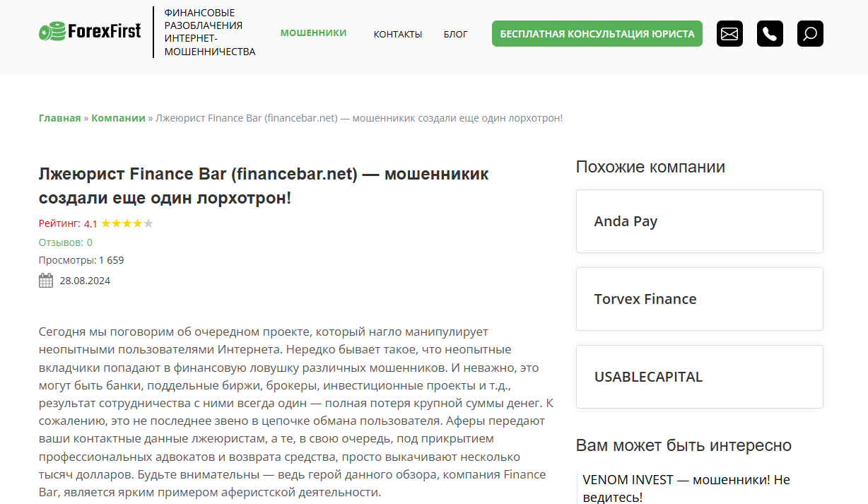This screenshot has width=868, height=504.
Task: Open the USABLECAPITAL company card
Action: coord(700,377)
